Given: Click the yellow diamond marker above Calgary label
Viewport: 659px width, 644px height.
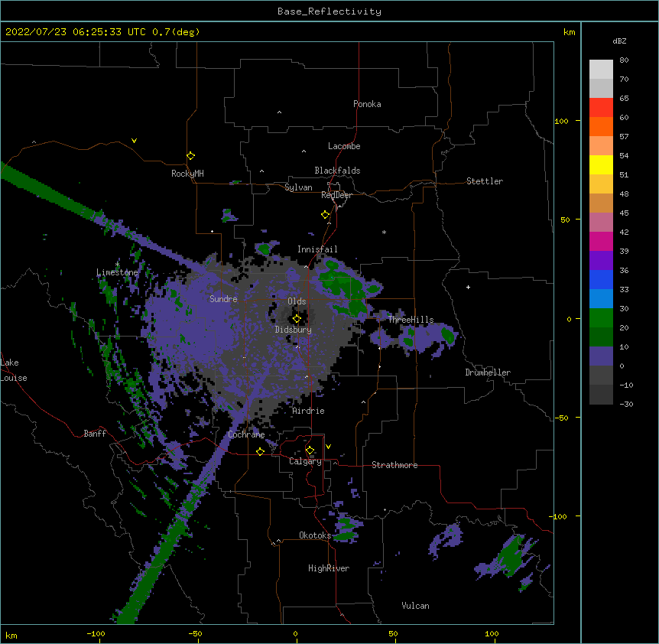Looking at the screenshot, I should tap(310, 450).
